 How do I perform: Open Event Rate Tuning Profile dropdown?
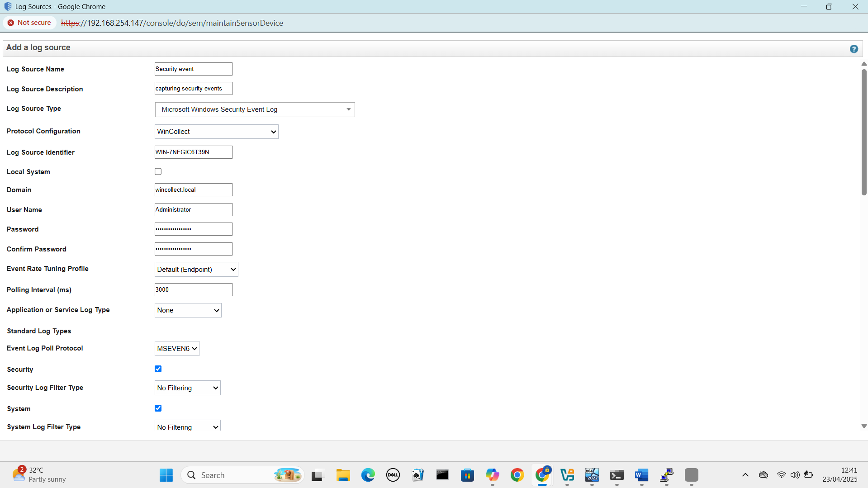pyautogui.click(x=196, y=270)
